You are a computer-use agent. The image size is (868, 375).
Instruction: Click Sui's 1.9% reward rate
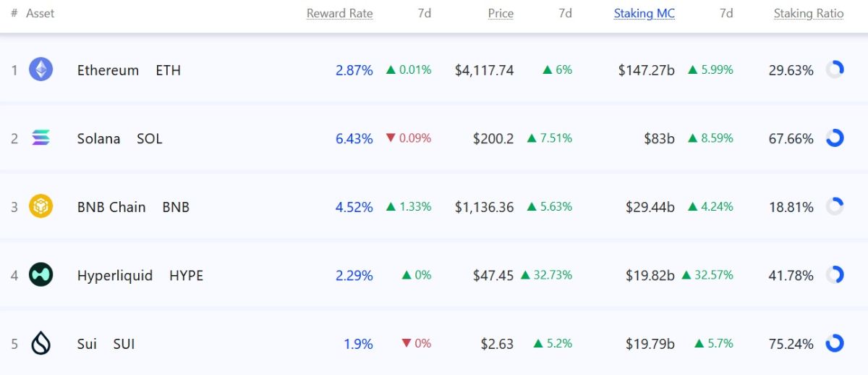(x=359, y=344)
